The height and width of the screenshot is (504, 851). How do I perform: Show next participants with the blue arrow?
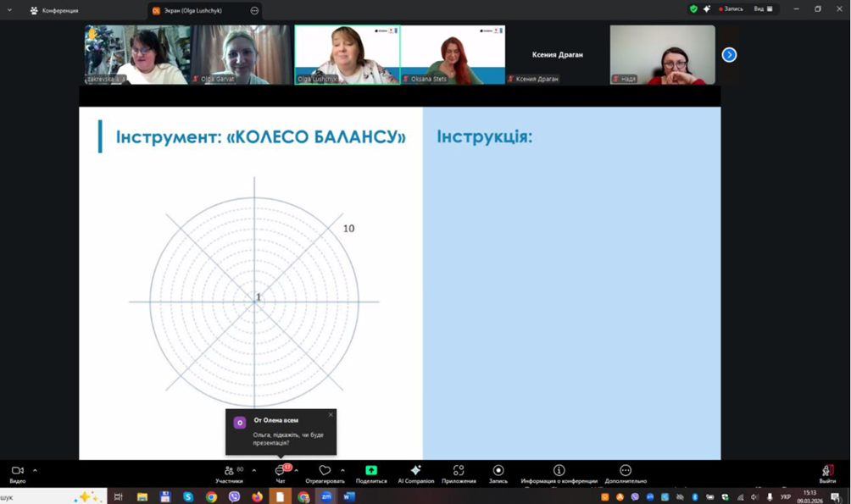pos(729,55)
